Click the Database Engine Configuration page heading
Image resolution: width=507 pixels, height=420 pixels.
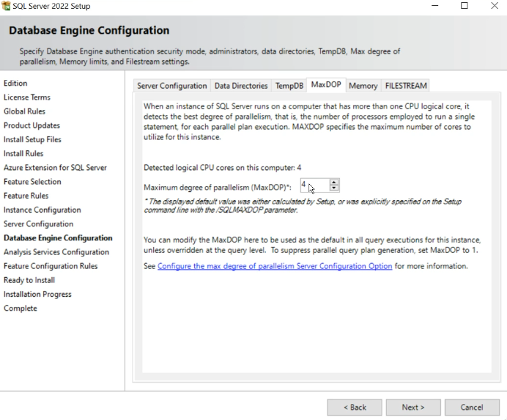(89, 30)
